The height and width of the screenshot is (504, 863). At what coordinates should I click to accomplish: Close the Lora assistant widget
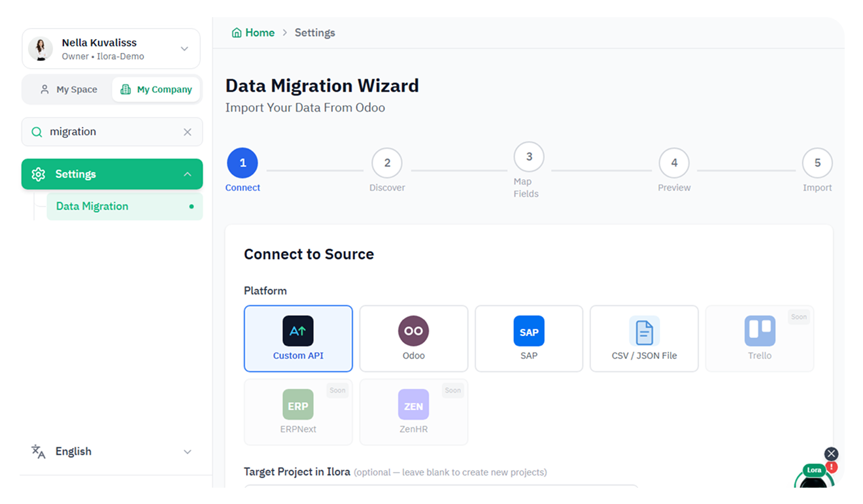coord(831,454)
